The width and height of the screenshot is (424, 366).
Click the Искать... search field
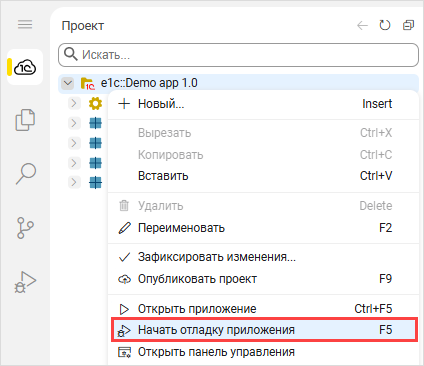tap(238, 55)
